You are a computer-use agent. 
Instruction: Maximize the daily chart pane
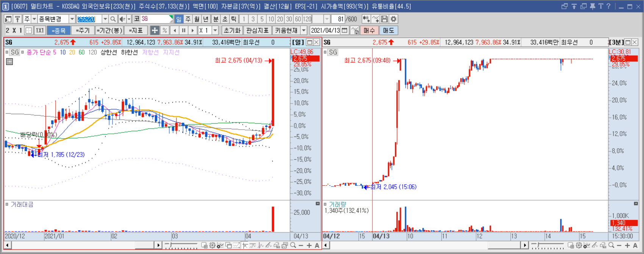click(x=309, y=42)
